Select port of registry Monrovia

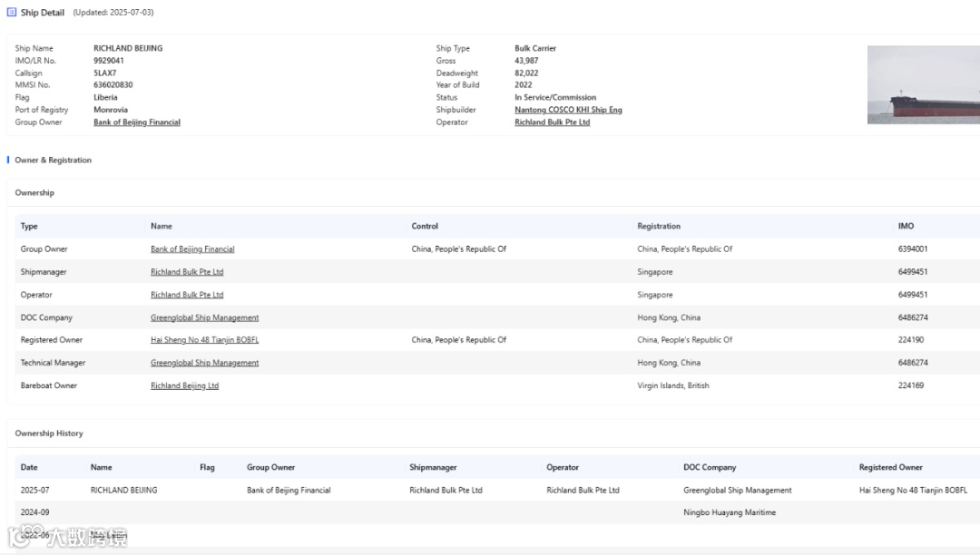(x=111, y=110)
